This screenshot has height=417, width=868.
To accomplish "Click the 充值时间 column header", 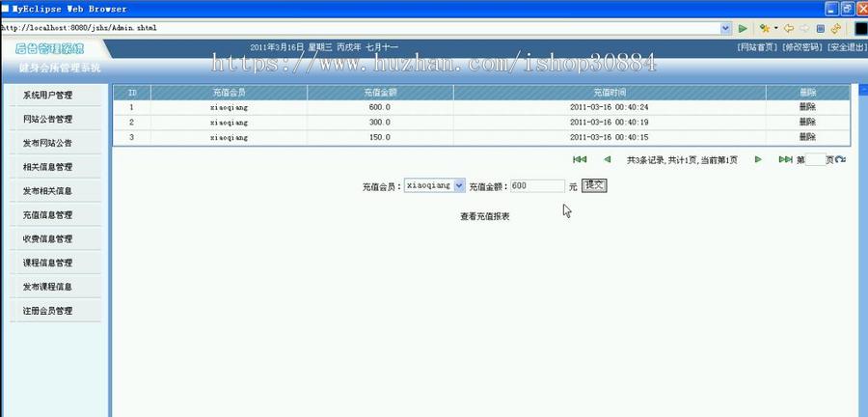I will pyautogui.click(x=610, y=93).
